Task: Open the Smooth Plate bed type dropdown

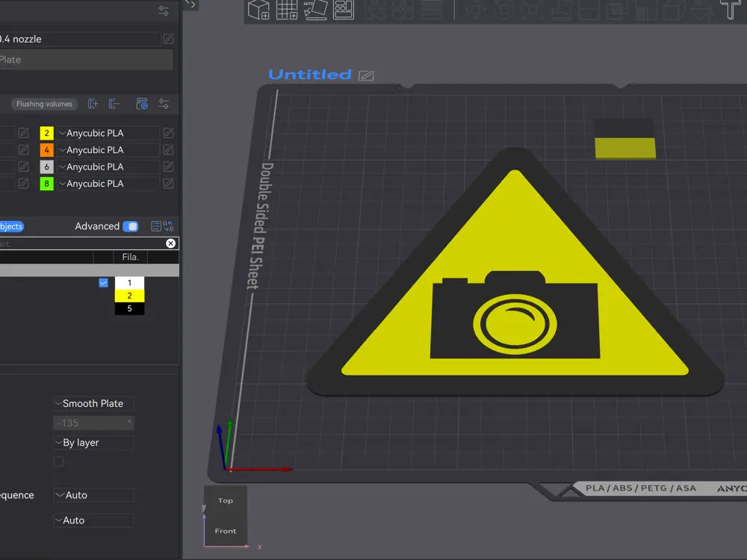Action: 93,403
